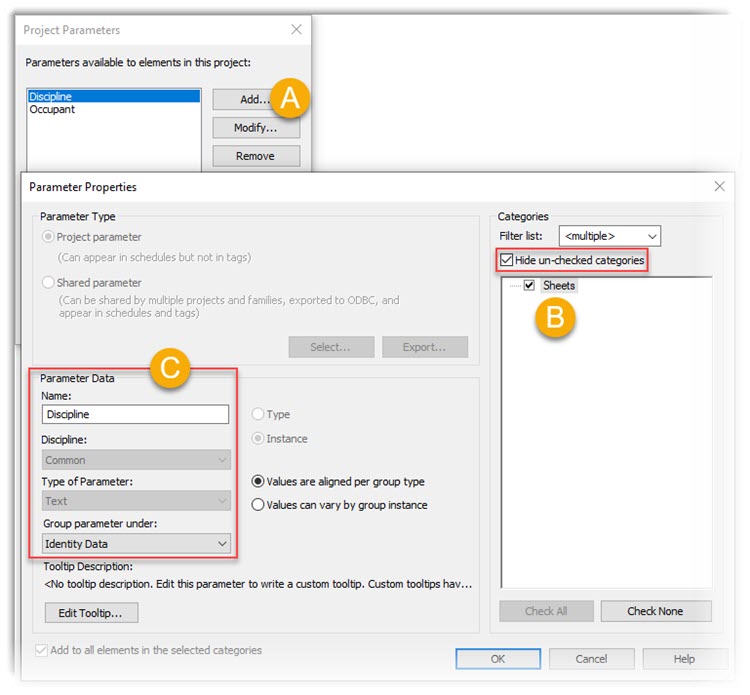Viewport: 750px width, 695px height.
Task: Open the Discipline Common dropdown
Action: click(136, 460)
